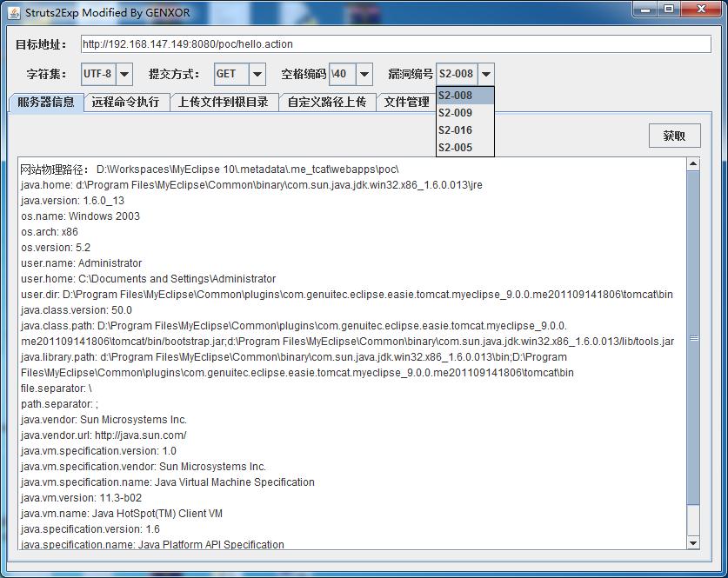Click the scrollbar up arrow
Viewport: 728px width, 578px height.
tap(692, 163)
